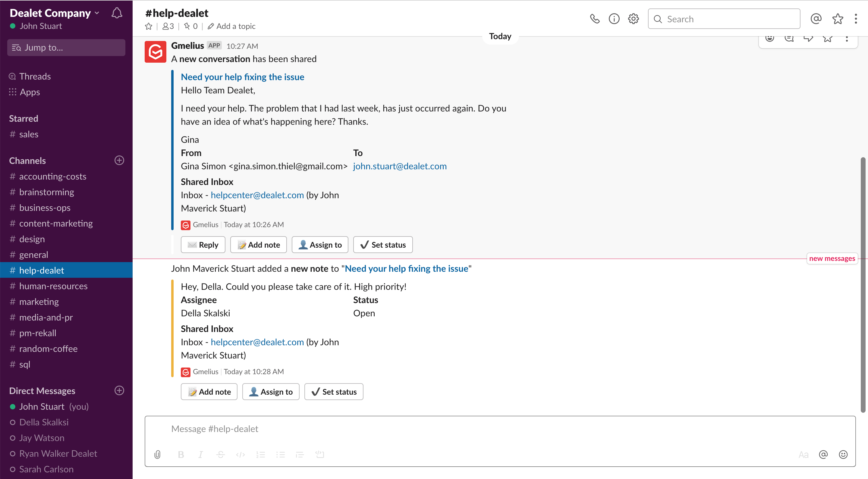Toggle italic formatting in composer
This screenshot has height=479, width=868.
pyautogui.click(x=200, y=454)
